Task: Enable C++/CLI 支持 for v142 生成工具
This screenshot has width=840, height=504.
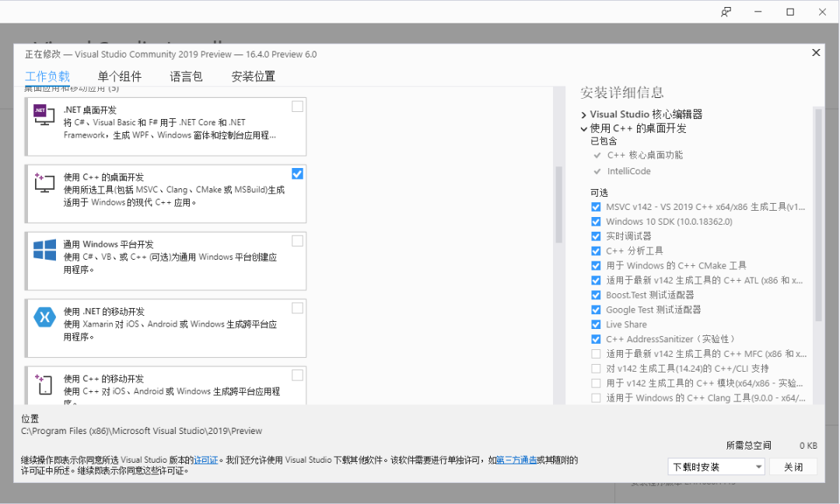Action: click(595, 368)
